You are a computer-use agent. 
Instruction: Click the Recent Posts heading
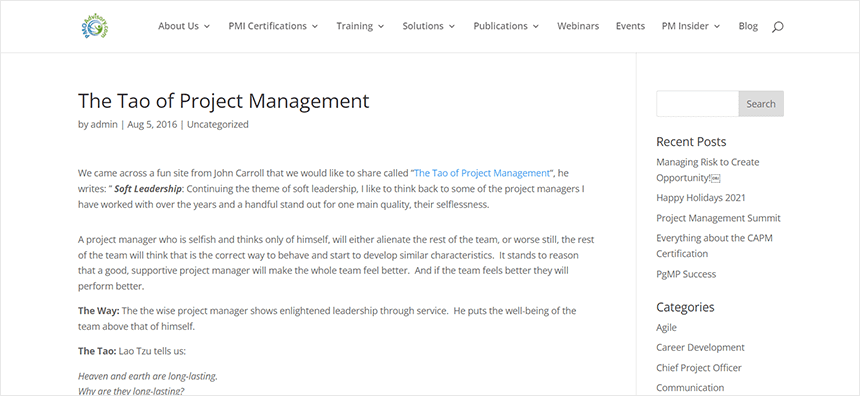pyautogui.click(x=691, y=142)
